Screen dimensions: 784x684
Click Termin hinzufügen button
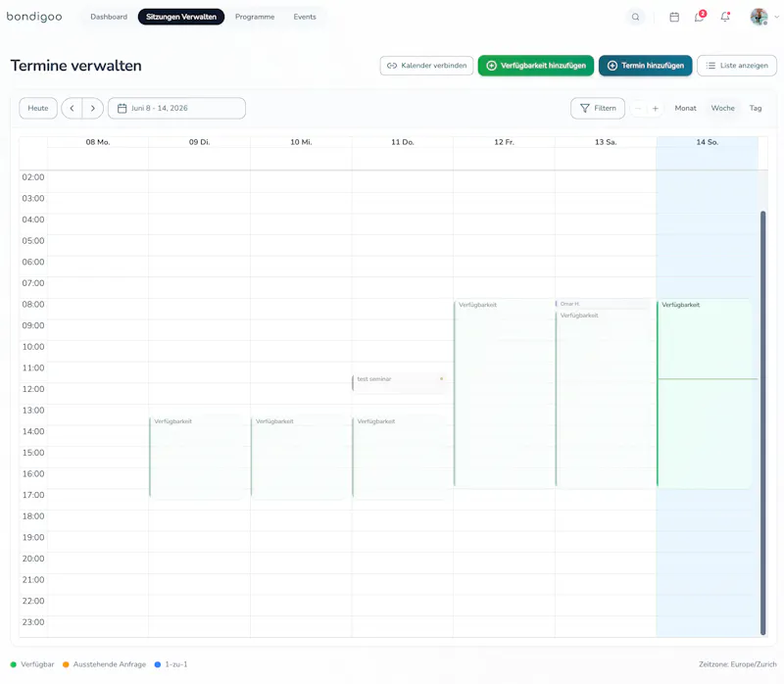(645, 66)
